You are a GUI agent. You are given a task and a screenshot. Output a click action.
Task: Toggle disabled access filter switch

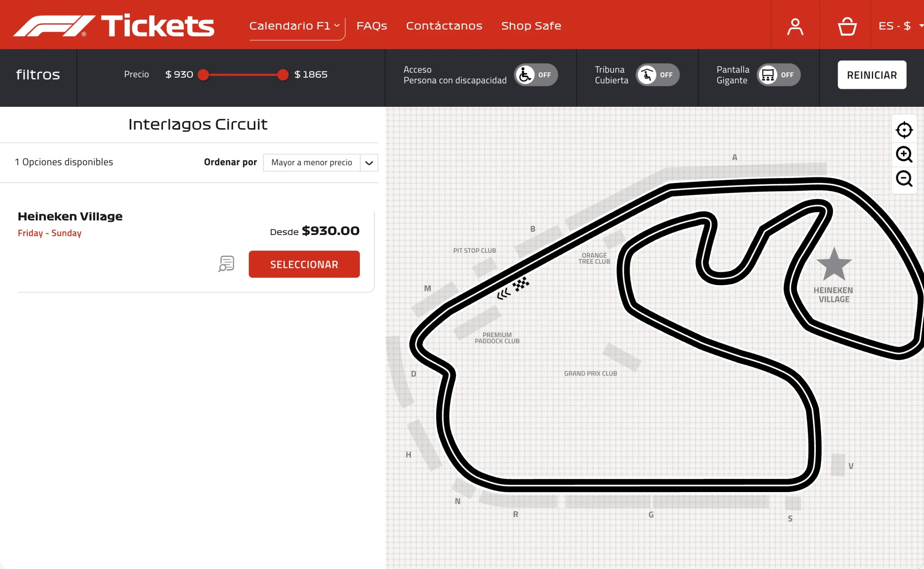click(x=536, y=75)
